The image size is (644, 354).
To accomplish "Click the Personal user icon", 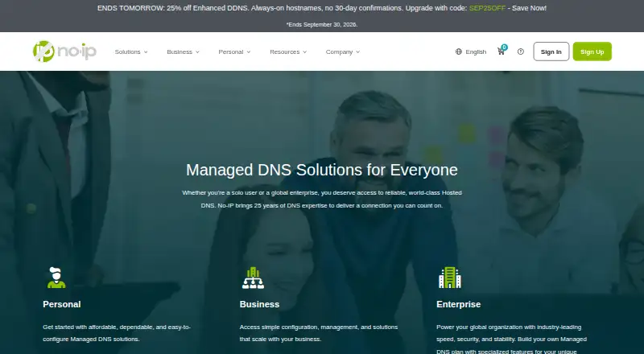I will [56, 278].
